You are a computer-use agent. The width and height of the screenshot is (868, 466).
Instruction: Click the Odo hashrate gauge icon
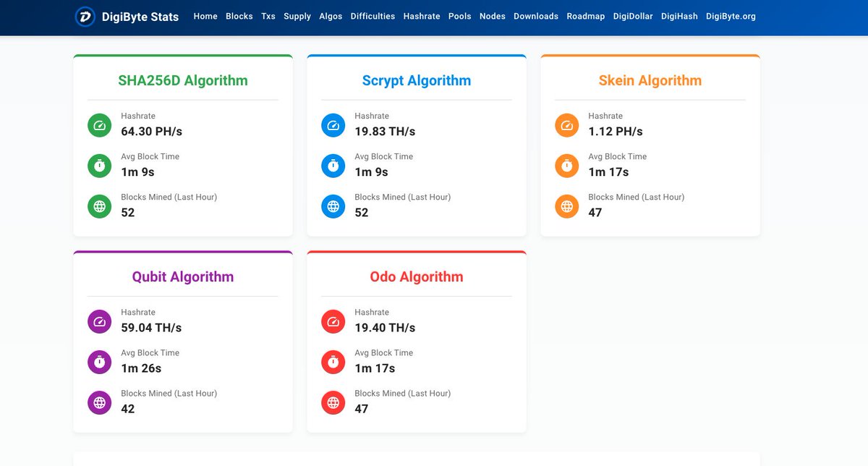[x=333, y=321]
